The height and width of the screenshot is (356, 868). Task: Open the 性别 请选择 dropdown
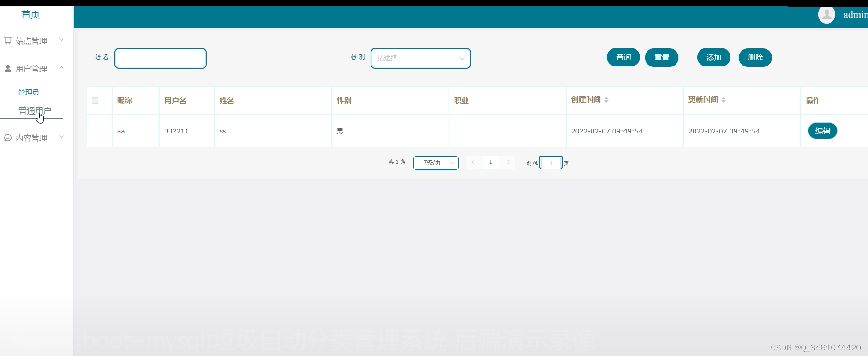click(x=421, y=58)
